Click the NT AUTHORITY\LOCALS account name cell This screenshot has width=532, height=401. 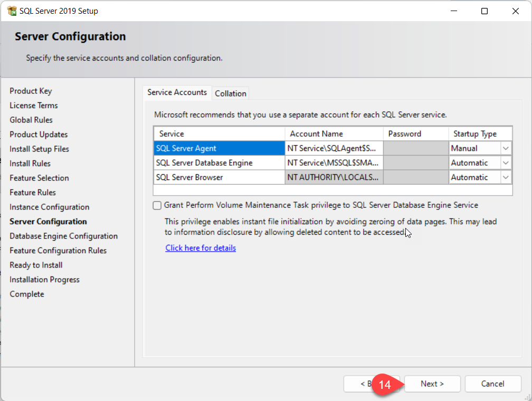point(334,177)
